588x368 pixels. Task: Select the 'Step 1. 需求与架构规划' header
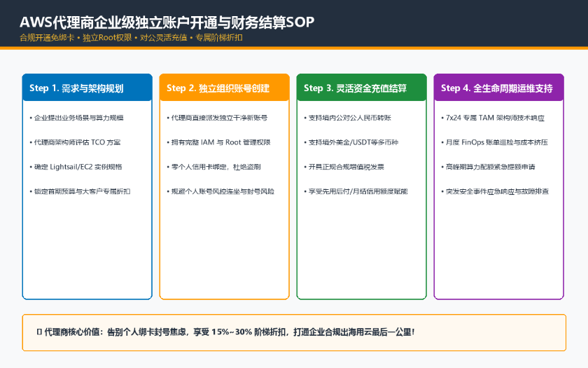[87, 88]
